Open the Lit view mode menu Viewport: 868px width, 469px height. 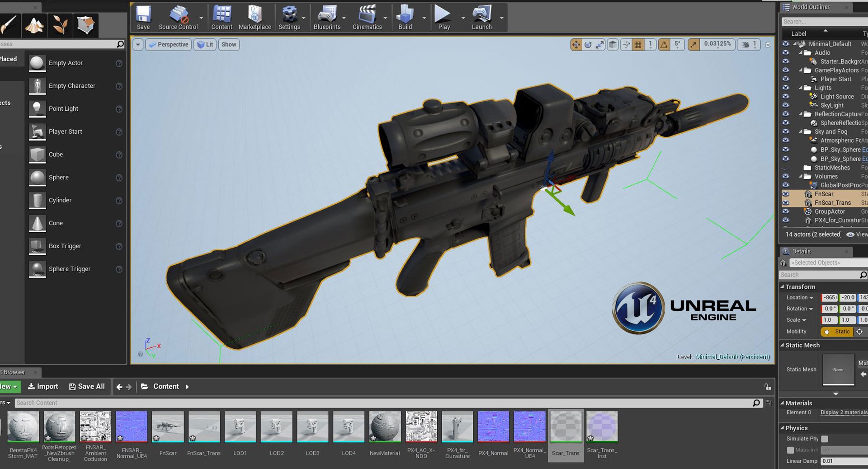coord(205,44)
